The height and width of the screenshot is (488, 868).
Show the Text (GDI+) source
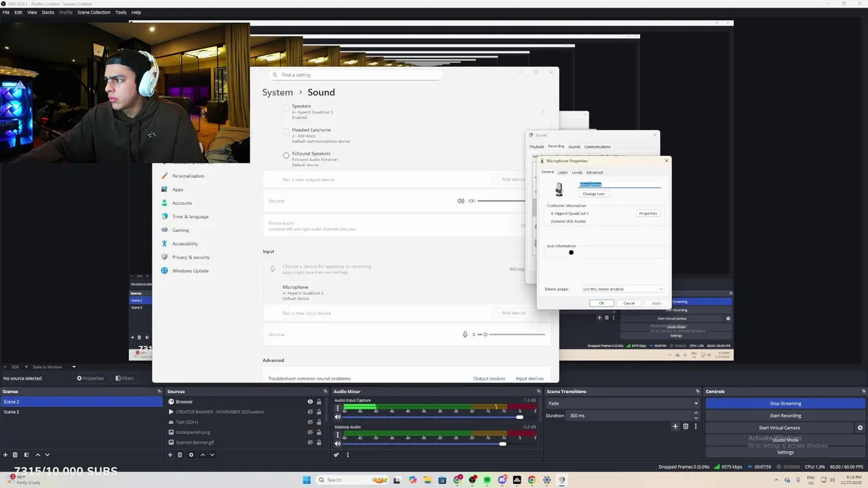tap(310, 422)
